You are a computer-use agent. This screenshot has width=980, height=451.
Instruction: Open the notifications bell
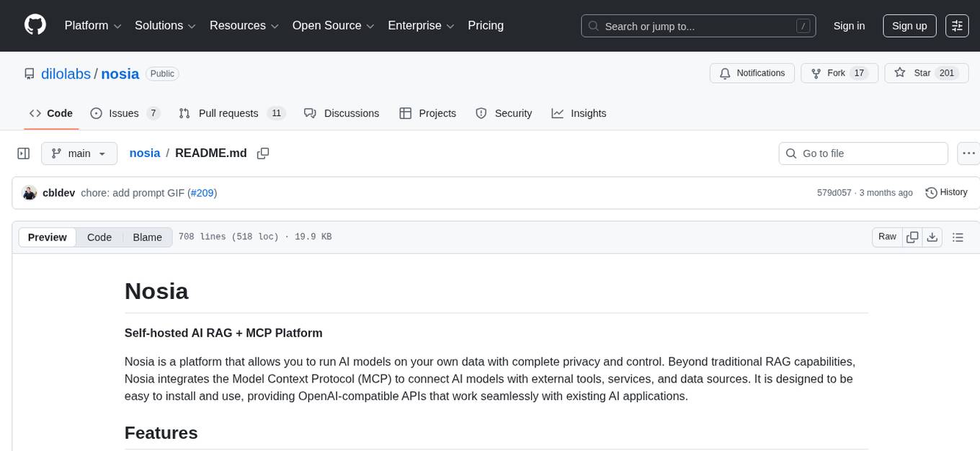[x=723, y=73]
